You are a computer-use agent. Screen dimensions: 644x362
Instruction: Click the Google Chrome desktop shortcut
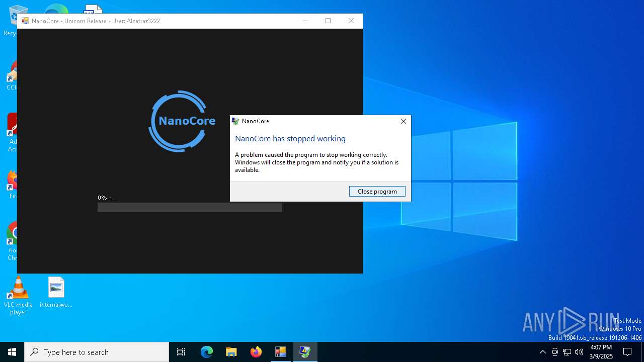pyautogui.click(x=13, y=241)
